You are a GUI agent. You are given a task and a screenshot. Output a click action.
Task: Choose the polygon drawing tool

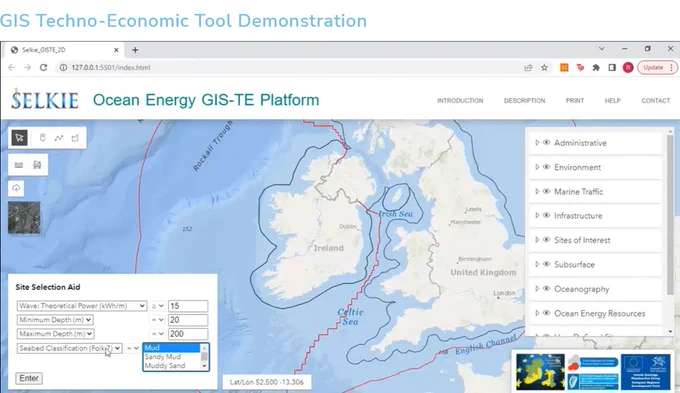[75, 138]
